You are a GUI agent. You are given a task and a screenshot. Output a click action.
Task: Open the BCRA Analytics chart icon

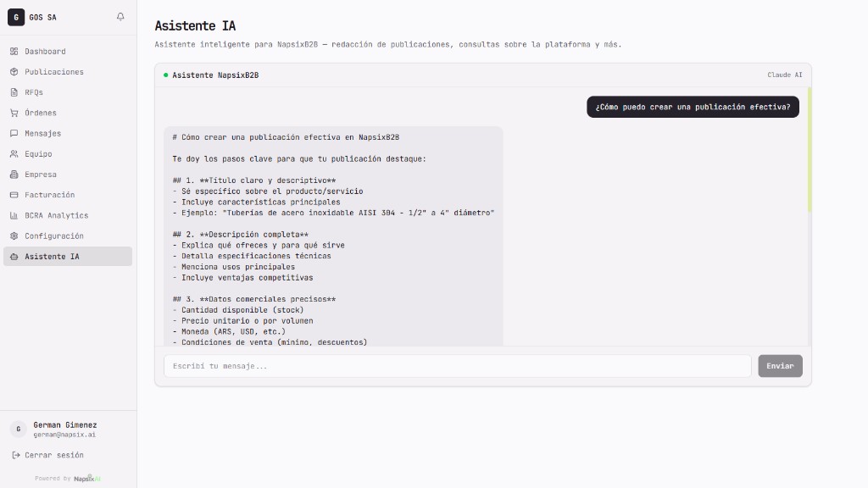pos(14,215)
